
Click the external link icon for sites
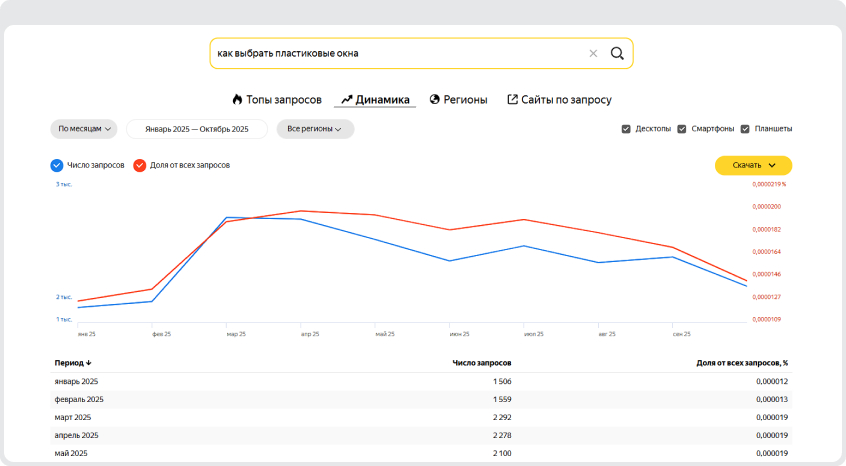[513, 100]
